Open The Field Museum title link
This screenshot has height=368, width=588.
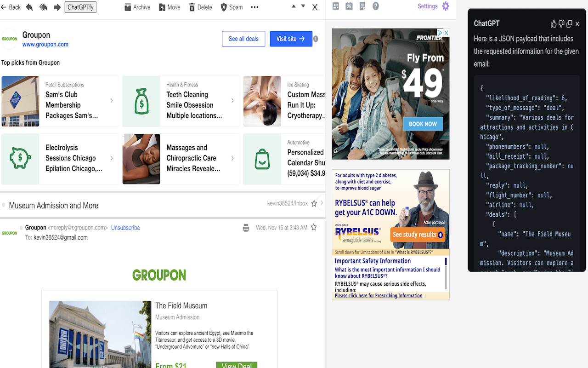181,305
